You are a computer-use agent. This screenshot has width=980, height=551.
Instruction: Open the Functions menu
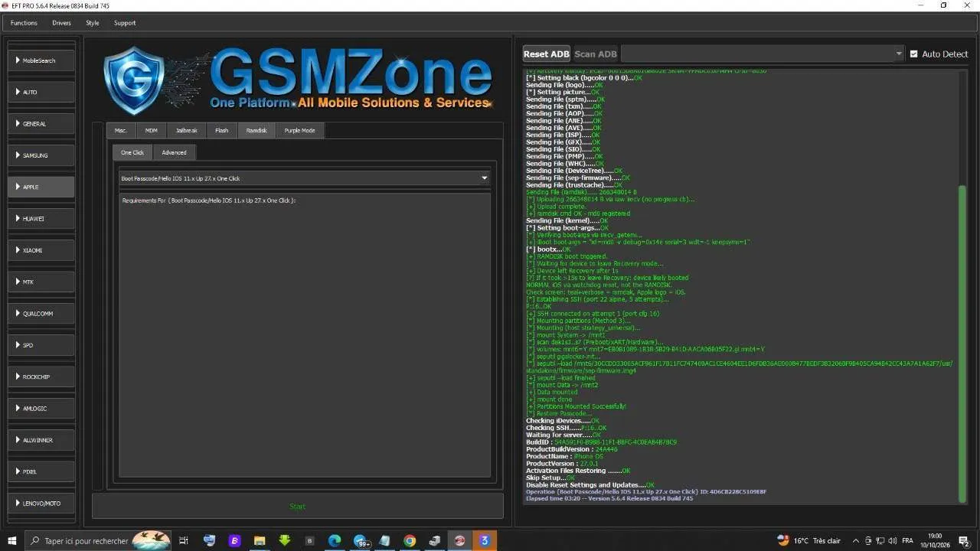[24, 23]
